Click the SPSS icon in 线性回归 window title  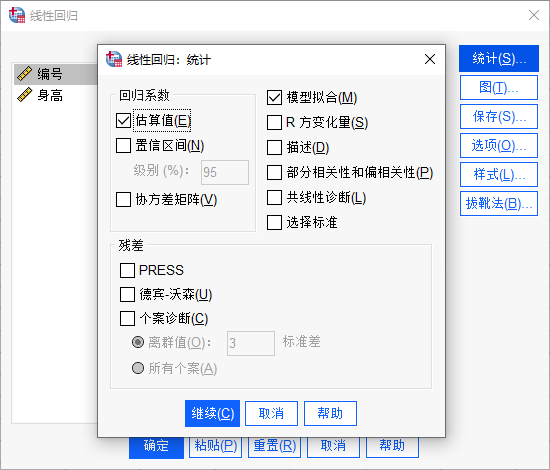pyautogui.click(x=17, y=15)
